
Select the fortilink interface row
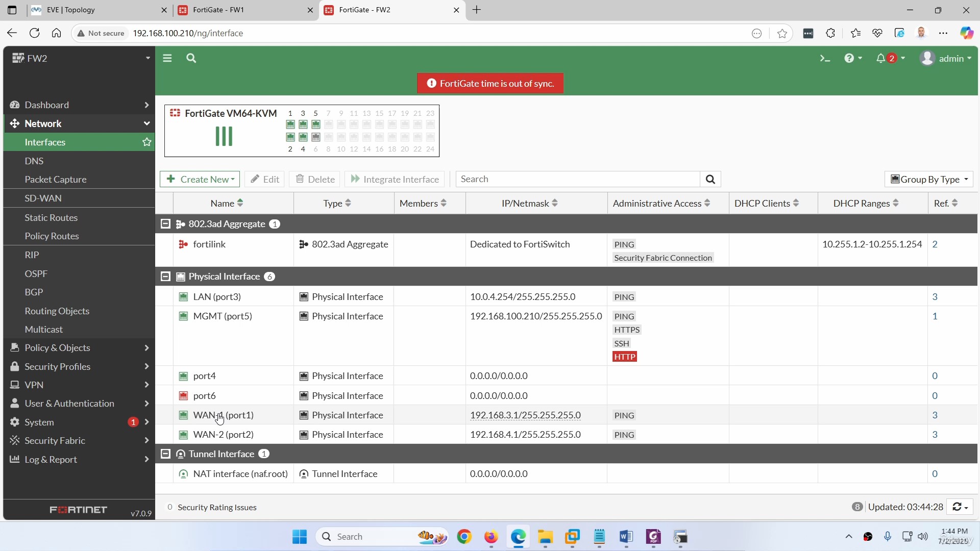pyautogui.click(x=567, y=250)
